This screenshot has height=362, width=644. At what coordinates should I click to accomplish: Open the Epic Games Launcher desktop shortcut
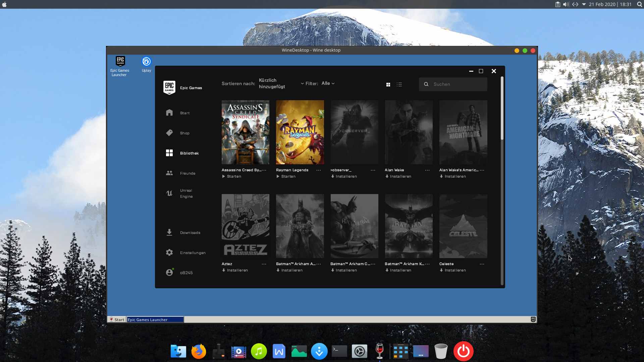pos(120,66)
